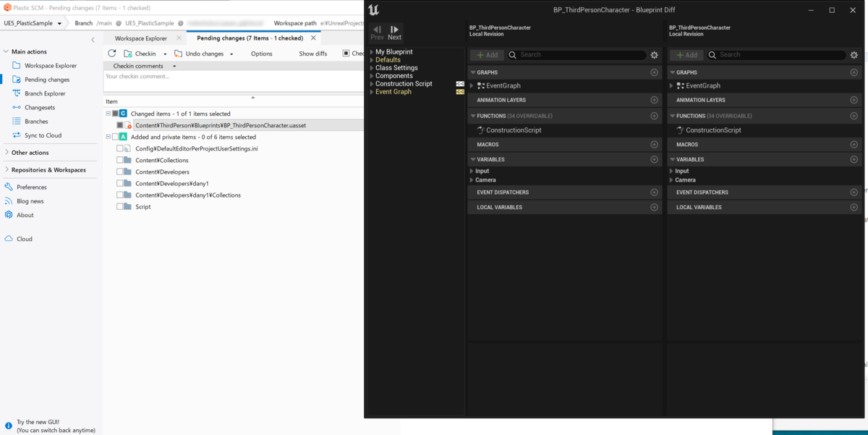Select Components in the diff tree

[x=394, y=76]
